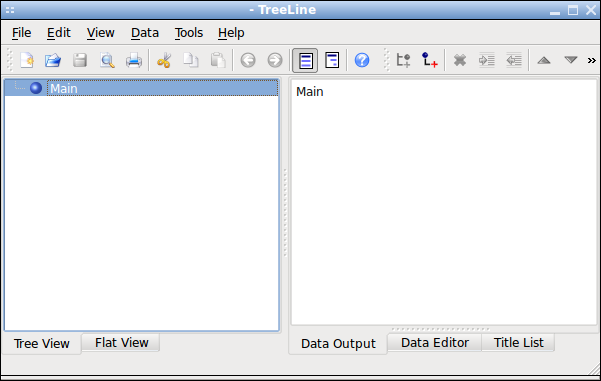
Task: Open print preview magnifier icon
Action: tap(107, 60)
